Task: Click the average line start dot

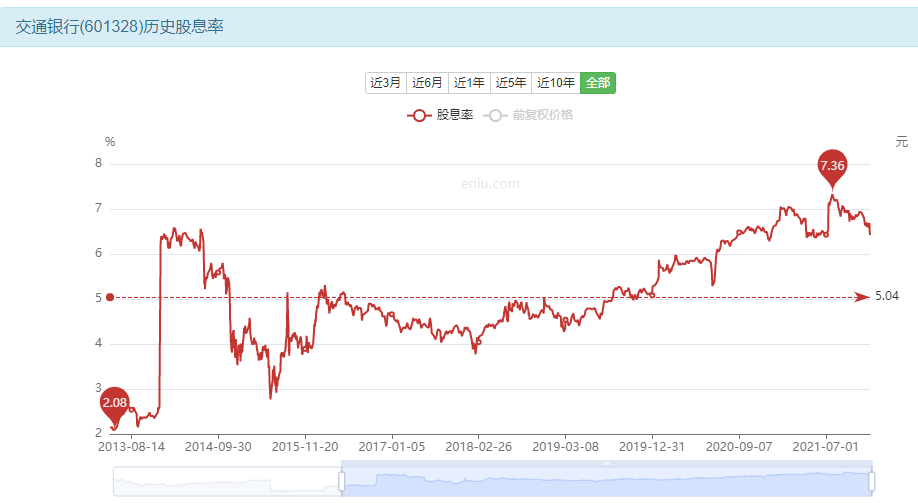Action: [x=110, y=297]
